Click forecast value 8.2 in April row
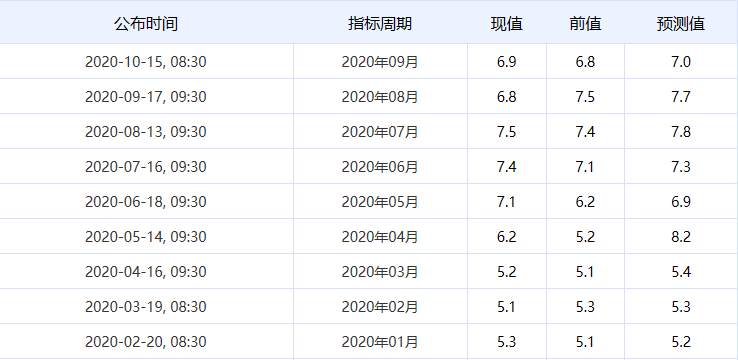 pos(681,237)
